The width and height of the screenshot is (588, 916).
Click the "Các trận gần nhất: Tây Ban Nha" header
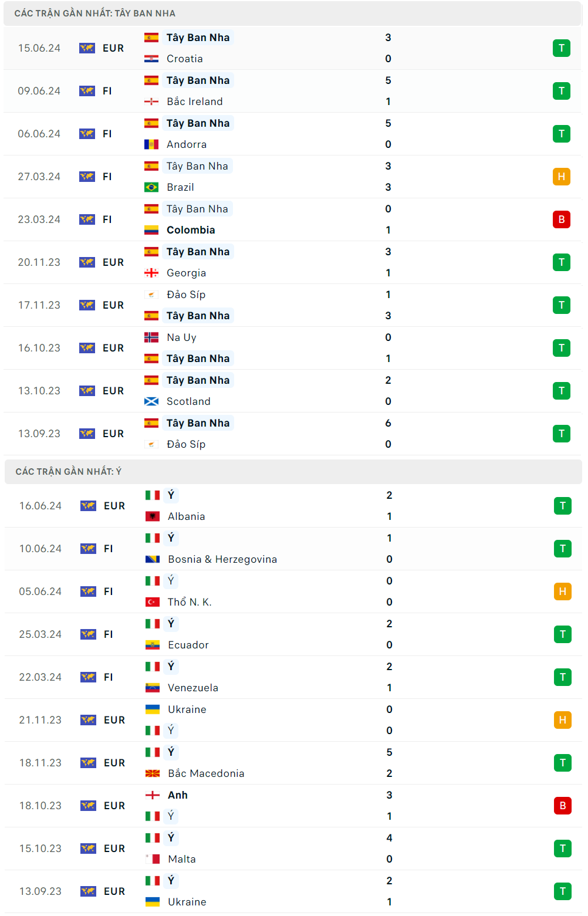click(95, 13)
